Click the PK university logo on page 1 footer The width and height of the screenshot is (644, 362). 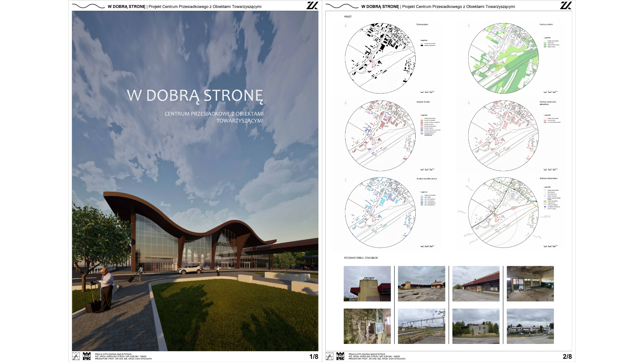(87, 356)
